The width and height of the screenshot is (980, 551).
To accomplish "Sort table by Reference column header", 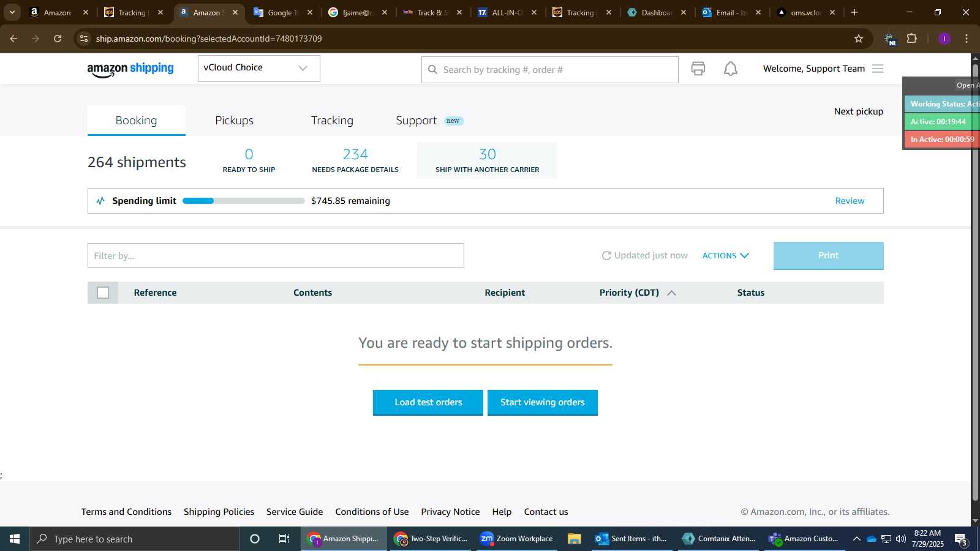I will pos(155,293).
